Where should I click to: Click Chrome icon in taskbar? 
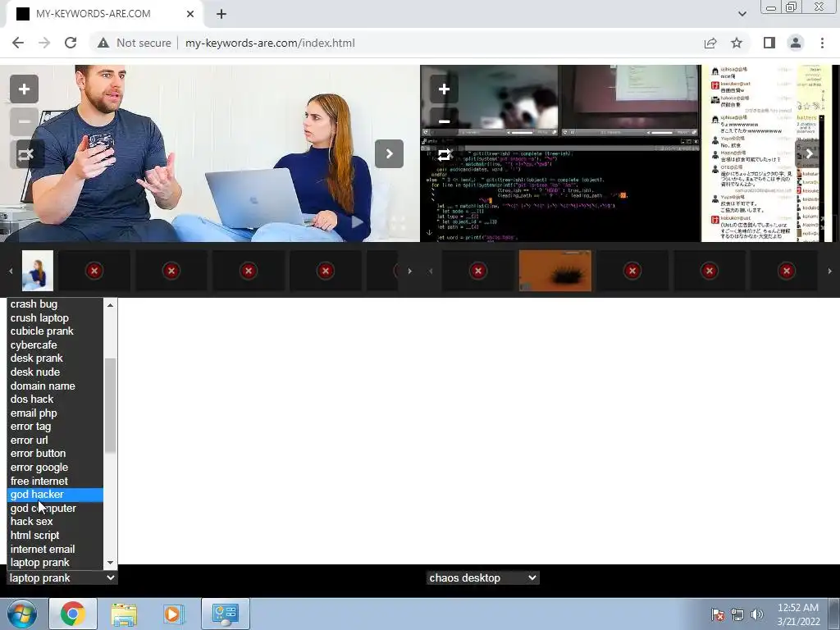click(x=73, y=614)
